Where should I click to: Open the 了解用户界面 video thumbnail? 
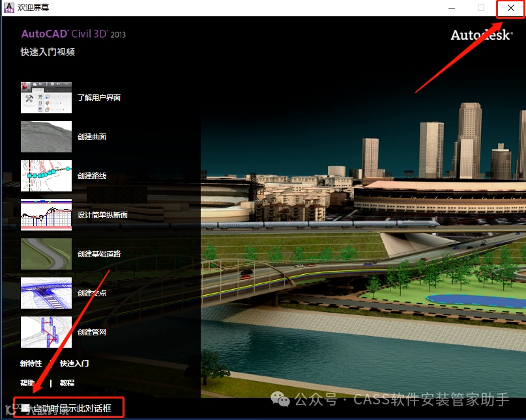pyautogui.click(x=46, y=98)
